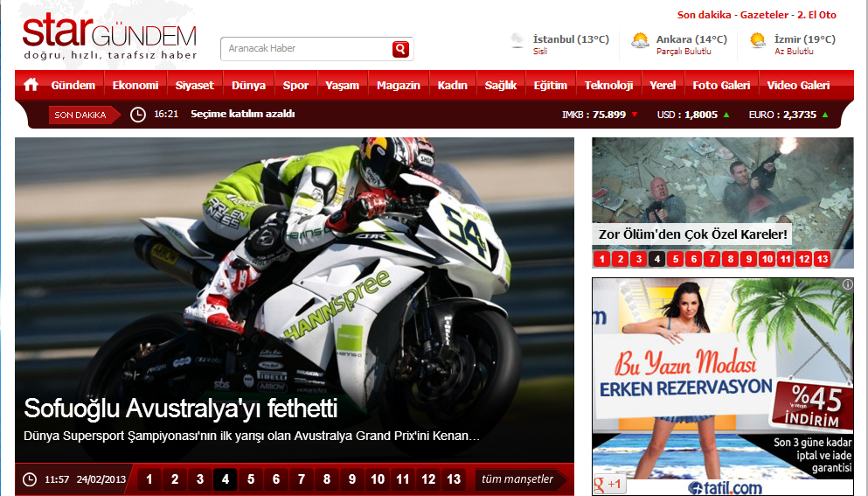868x496 pixels.
Task: Select headline slide number 7
Action: [x=301, y=479]
